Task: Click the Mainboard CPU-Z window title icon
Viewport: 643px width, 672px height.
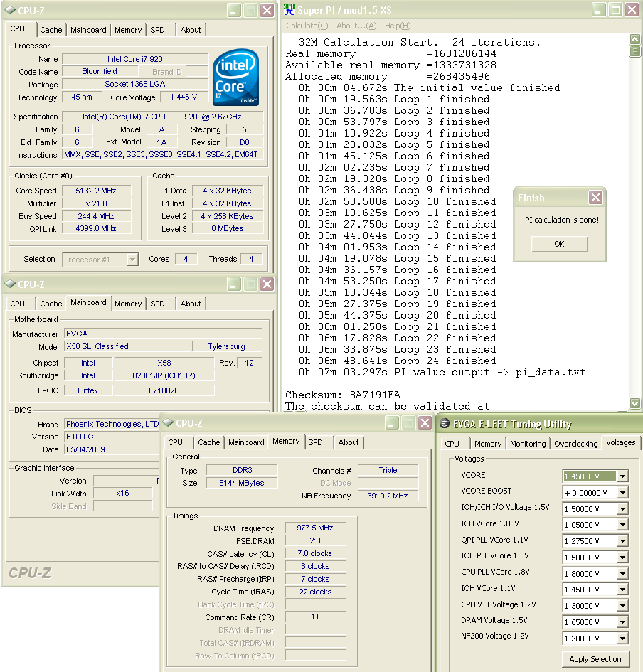Action: pyautogui.click(x=10, y=284)
